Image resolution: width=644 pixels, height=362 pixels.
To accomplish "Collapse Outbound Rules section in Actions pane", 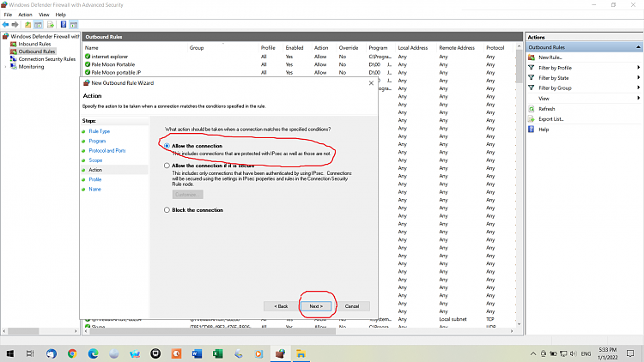I will (638, 47).
